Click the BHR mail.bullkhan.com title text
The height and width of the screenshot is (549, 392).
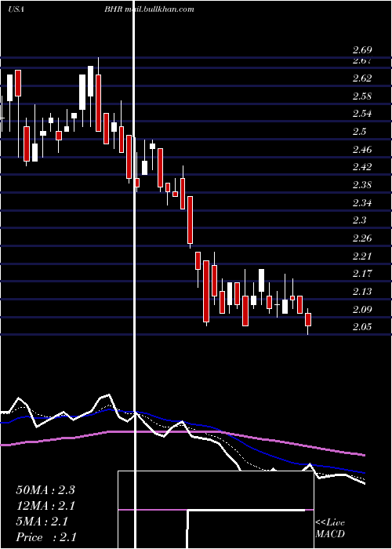(149, 9)
